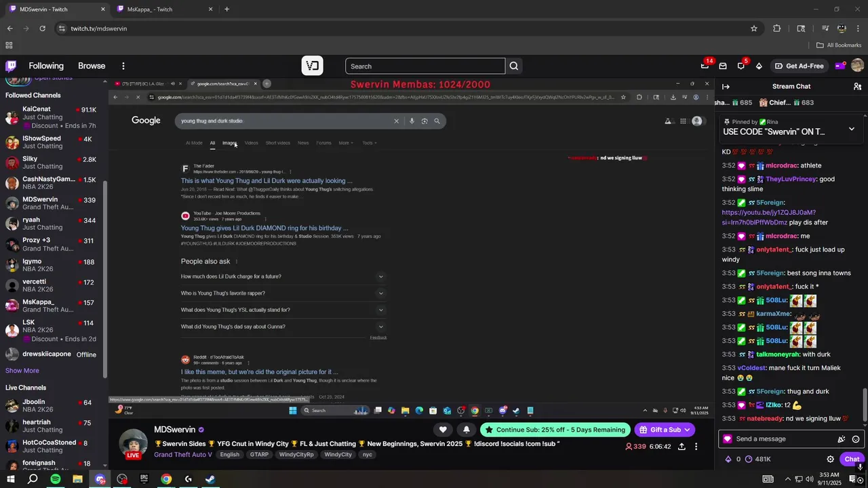Open HotCoCoaStoned in Live Channels

pyautogui.click(x=52, y=446)
